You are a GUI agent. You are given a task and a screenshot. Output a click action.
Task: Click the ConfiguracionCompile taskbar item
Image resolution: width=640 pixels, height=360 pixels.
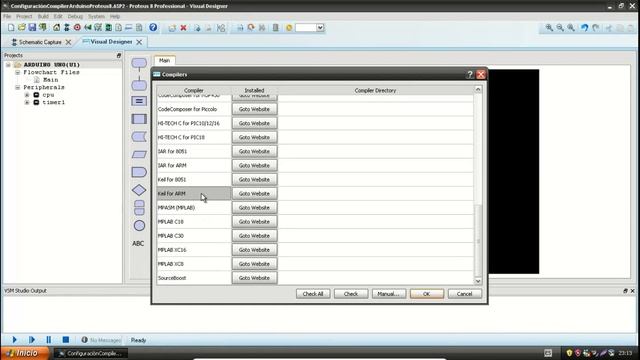coord(91,353)
